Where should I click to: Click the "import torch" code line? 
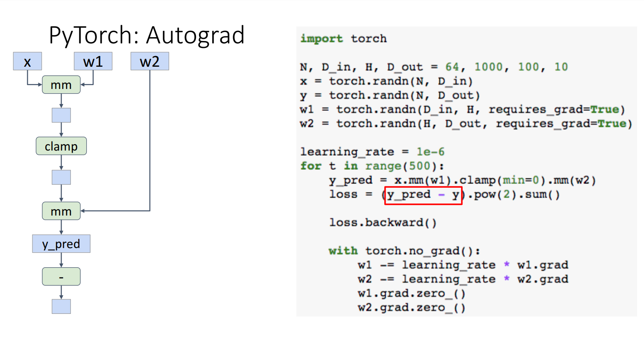343,39
